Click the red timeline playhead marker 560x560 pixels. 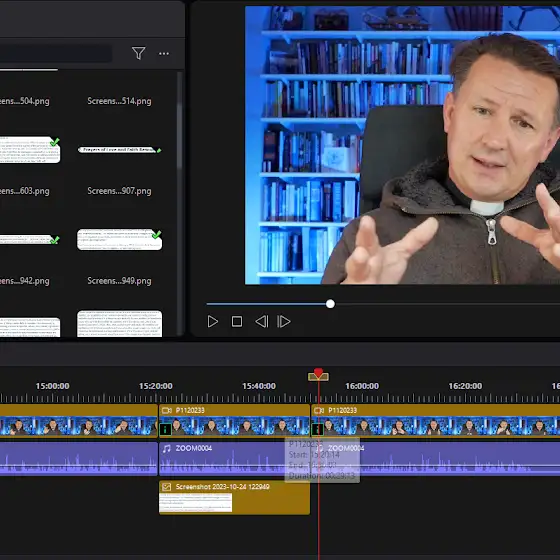coord(318,374)
